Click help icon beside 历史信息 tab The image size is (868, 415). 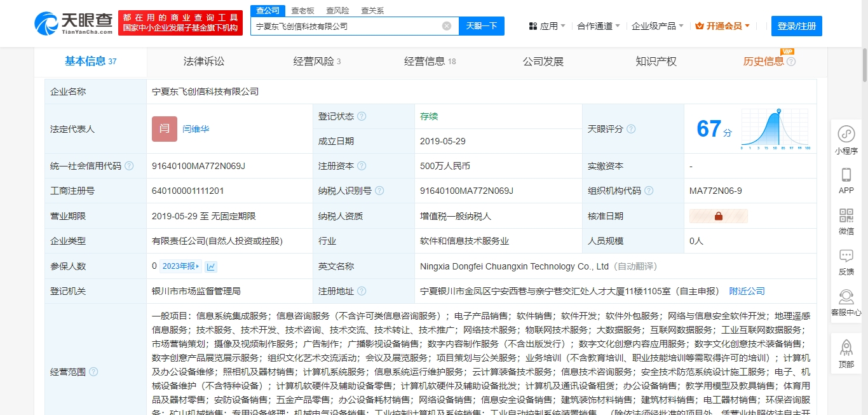coord(791,62)
